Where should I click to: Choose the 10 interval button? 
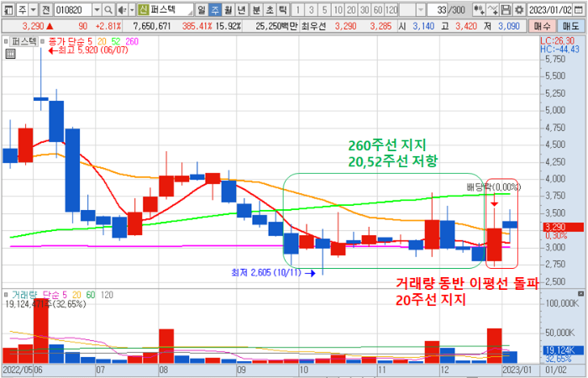click(x=338, y=9)
